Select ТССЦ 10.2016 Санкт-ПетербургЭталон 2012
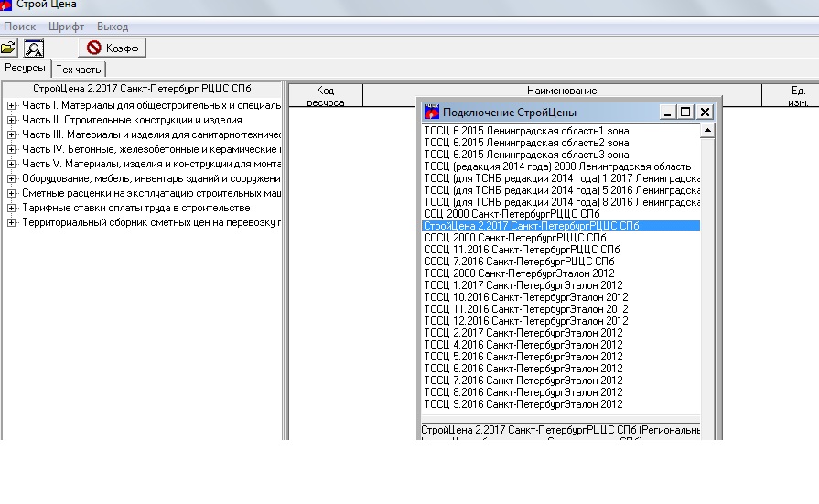Screen dimensions: 819x504 click(x=560, y=297)
